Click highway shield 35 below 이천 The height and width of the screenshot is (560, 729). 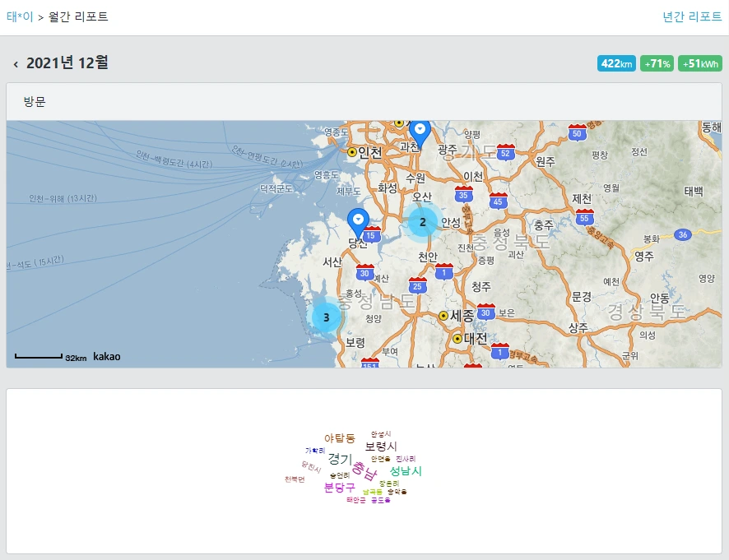(463, 194)
